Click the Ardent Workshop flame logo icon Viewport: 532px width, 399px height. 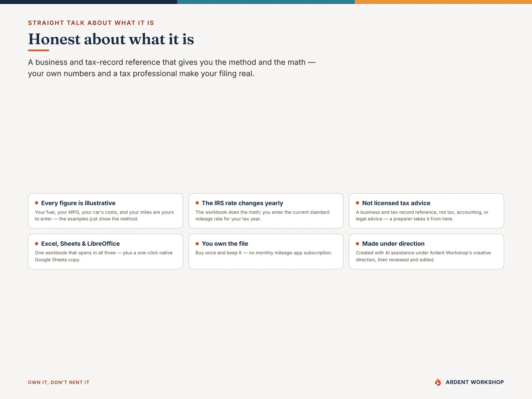pyautogui.click(x=438, y=382)
